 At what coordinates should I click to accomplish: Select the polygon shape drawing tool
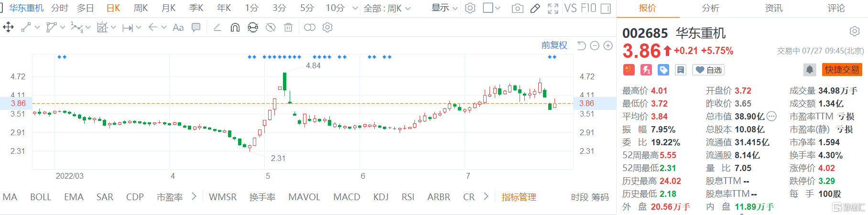[51, 27]
